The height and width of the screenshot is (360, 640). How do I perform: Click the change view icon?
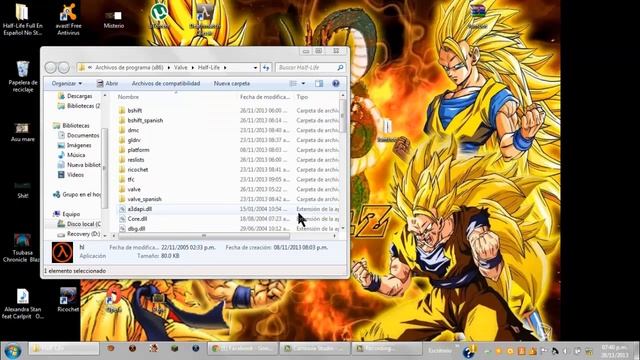293,83
